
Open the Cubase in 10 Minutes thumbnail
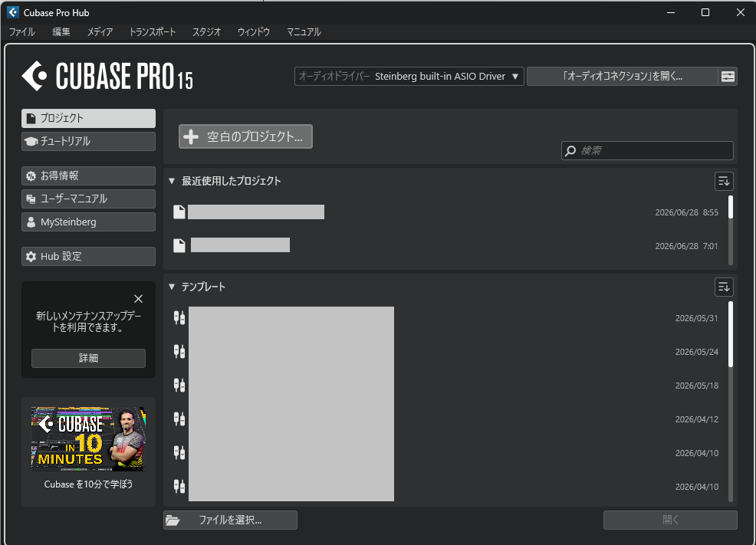point(88,439)
